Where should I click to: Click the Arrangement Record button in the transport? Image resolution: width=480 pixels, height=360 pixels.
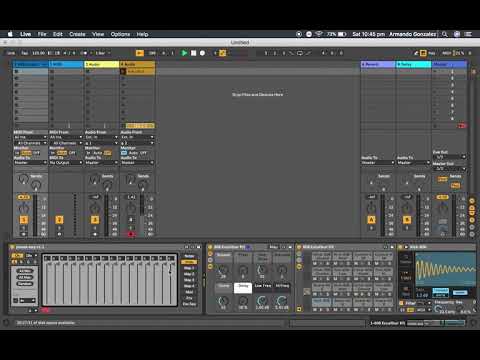202,53
